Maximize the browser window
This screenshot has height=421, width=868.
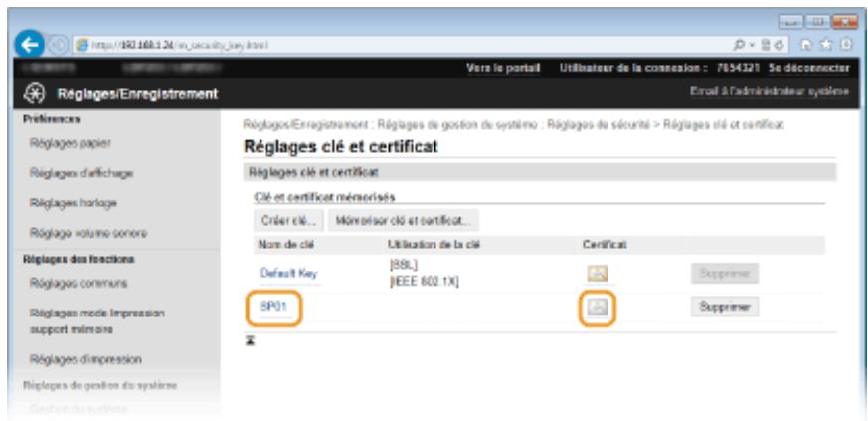pos(816,23)
